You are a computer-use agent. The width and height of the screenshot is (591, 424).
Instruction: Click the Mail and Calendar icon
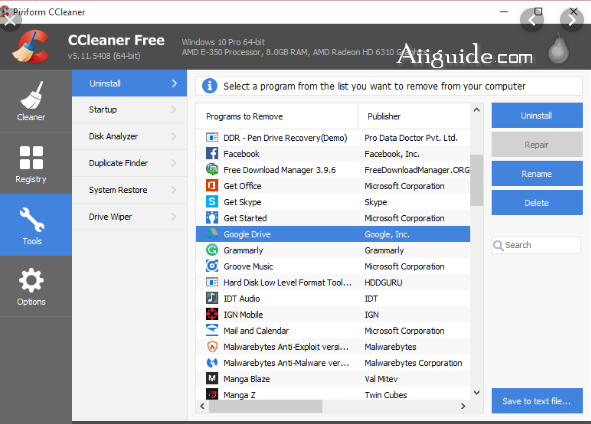pos(212,330)
